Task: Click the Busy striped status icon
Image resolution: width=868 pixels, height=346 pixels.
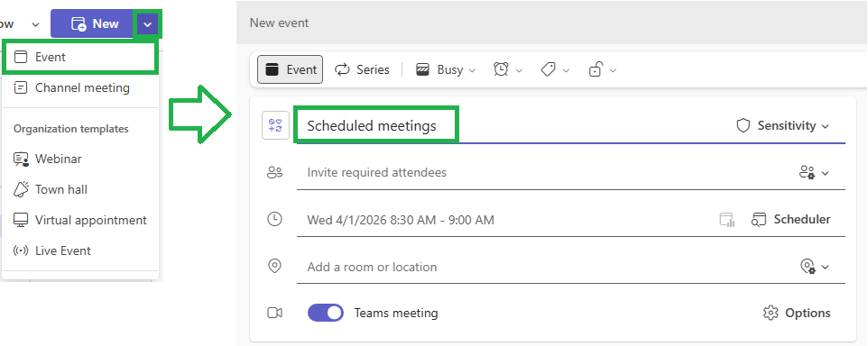Action: coord(423,69)
